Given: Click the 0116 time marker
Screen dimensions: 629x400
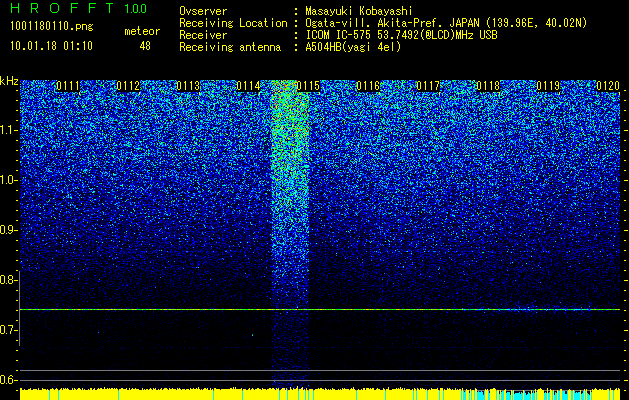Looking at the screenshot, I should point(368,86).
